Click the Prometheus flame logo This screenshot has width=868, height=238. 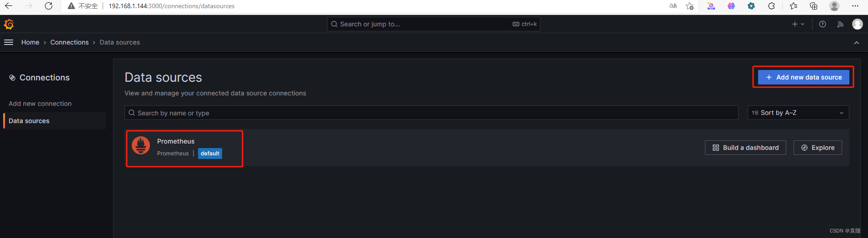141,146
